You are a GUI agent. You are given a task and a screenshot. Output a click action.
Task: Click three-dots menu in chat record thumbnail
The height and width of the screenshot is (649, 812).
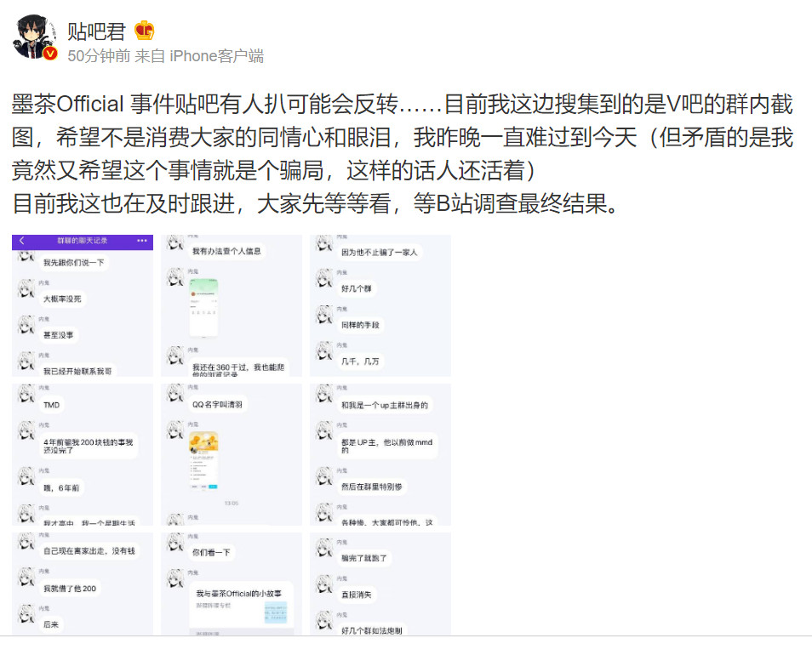pos(142,241)
